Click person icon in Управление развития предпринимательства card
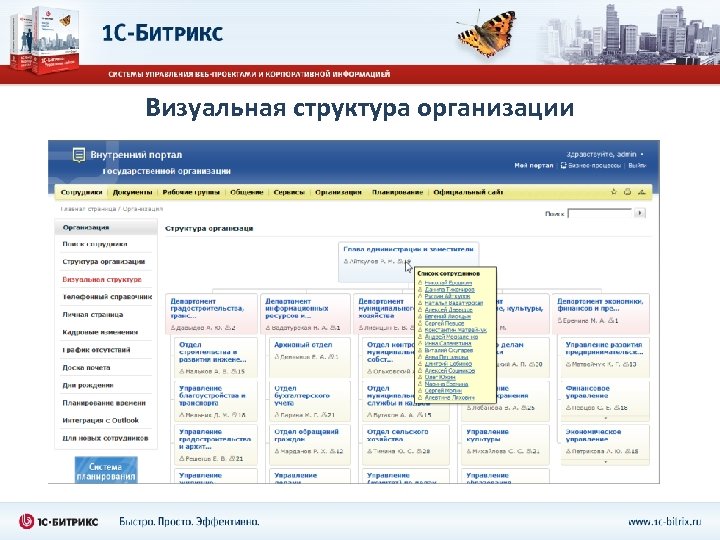 pos(568,364)
